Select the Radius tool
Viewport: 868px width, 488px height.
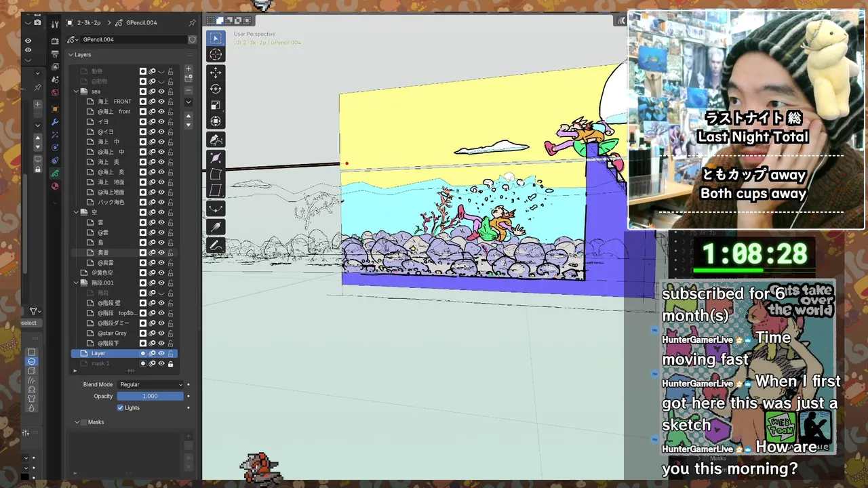click(x=216, y=158)
